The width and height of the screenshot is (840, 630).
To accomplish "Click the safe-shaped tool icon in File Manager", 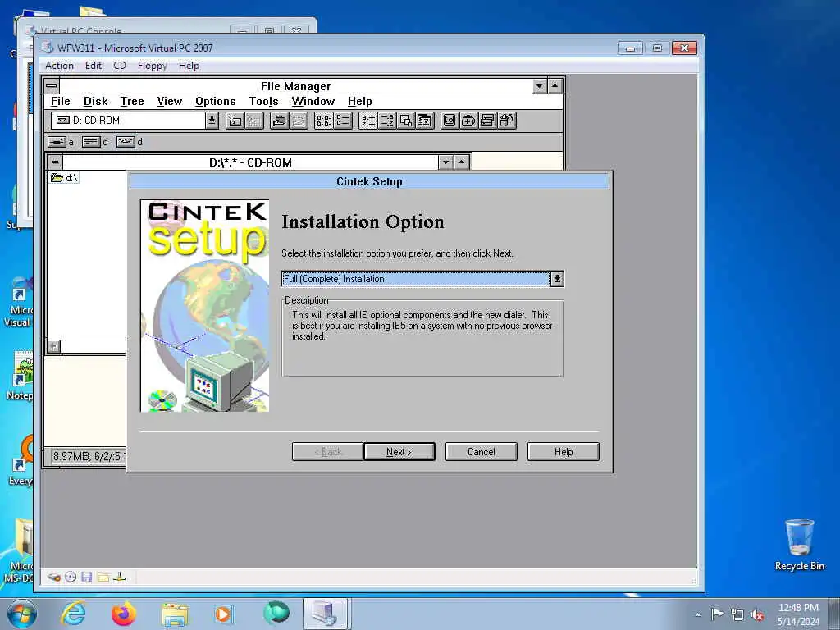I will pyautogui.click(x=450, y=121).
